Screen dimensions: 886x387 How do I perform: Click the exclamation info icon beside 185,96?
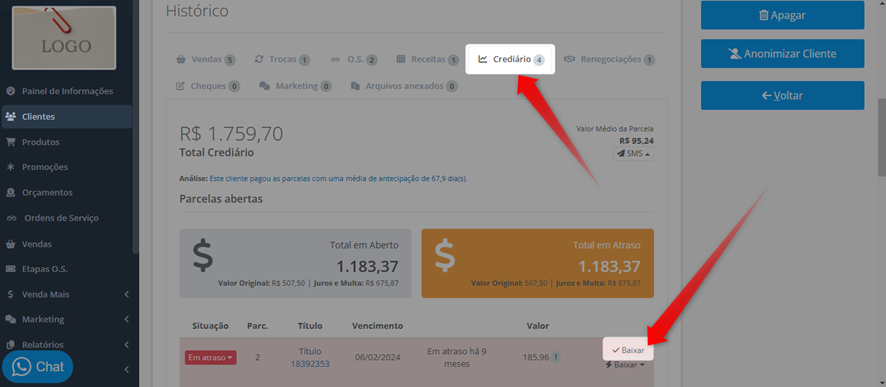tap(556, 357)
